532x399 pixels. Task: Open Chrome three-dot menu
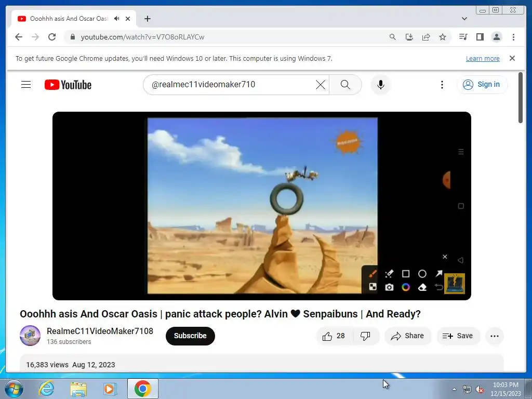point(513,37)
